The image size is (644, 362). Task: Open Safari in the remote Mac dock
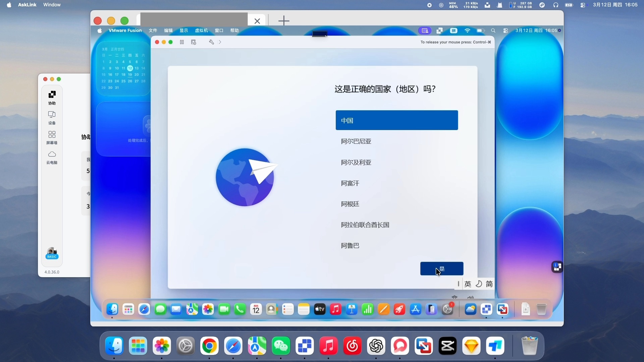144,309
